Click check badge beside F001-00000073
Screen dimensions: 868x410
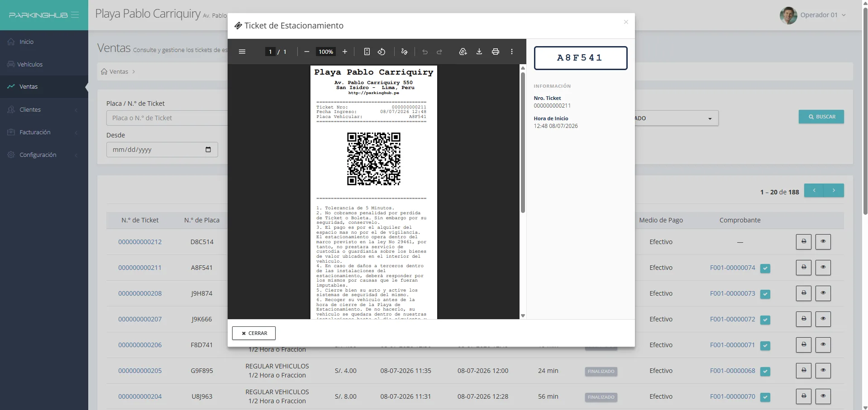coord(765,294)
